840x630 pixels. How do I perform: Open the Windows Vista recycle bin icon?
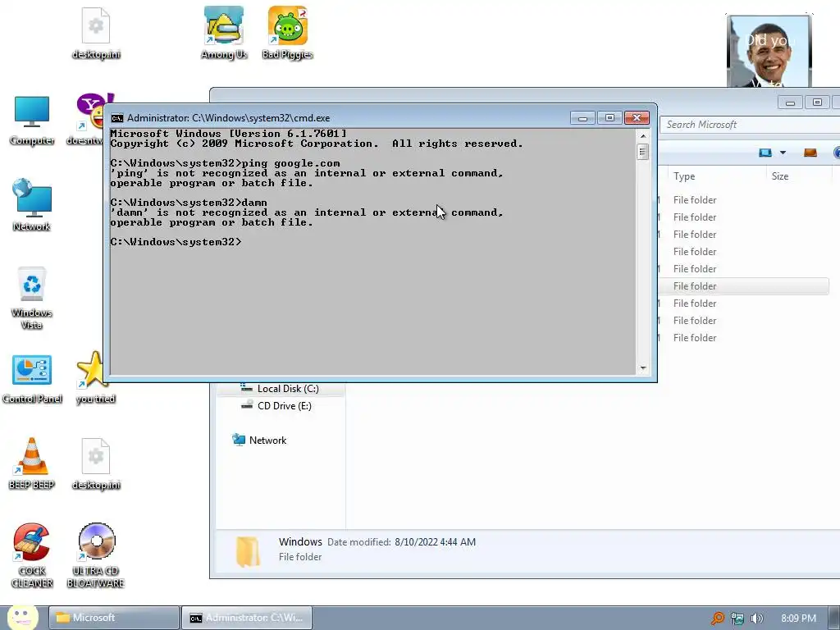click(32, 297)
